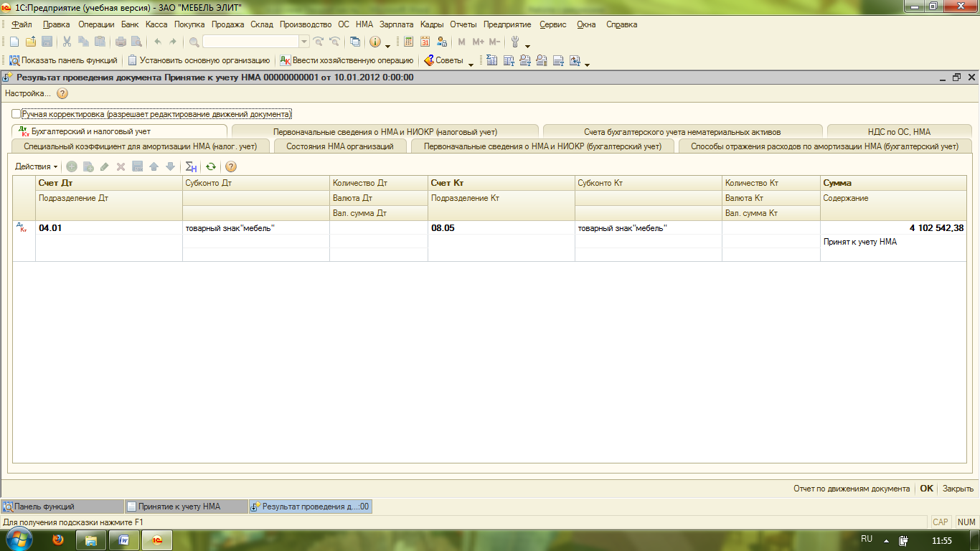Click the RU language indicator in tray
The width and height of the screenshot is (980, 551).
pos(867,539)
